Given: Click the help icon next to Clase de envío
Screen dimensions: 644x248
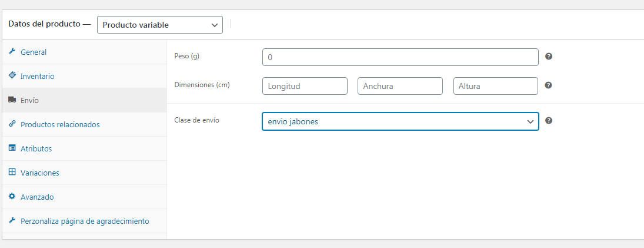Looking at the screenshot, I should (x=548, y=121).
